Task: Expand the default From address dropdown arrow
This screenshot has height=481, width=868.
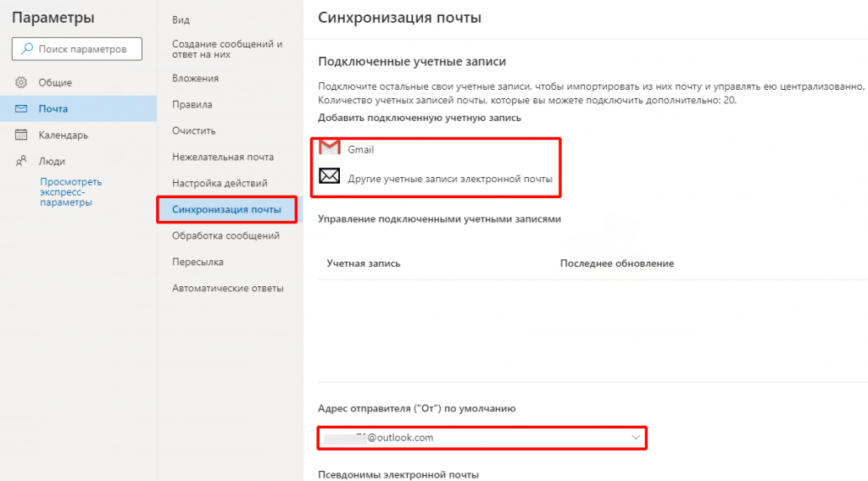Action: point(637,437)
